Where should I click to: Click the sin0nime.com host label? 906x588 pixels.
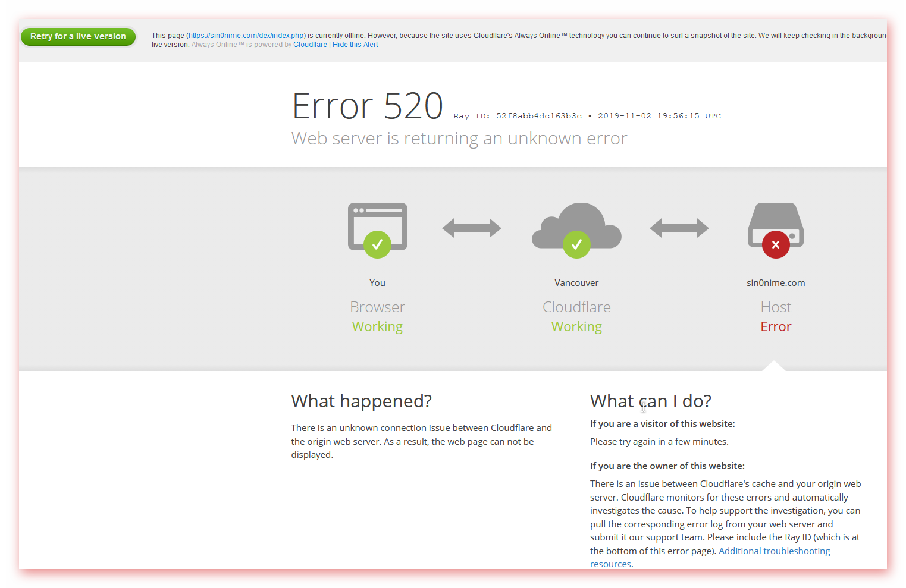click(776, 283)
